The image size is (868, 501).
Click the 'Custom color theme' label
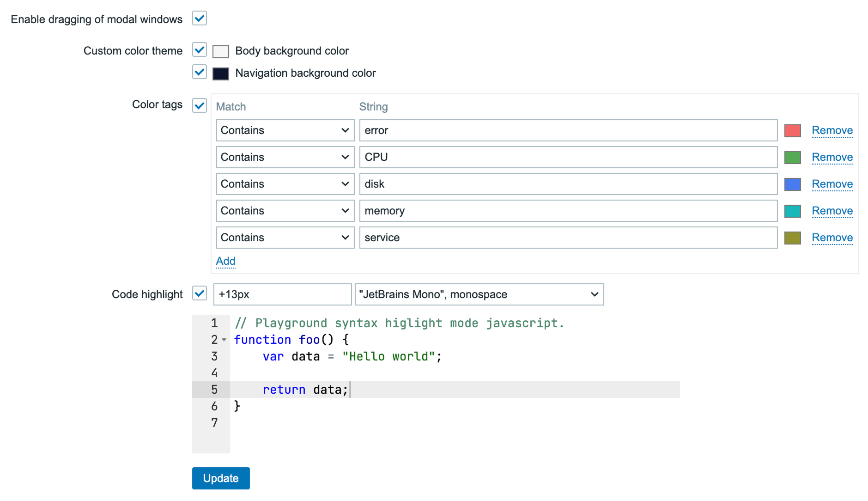coord(133,51)
